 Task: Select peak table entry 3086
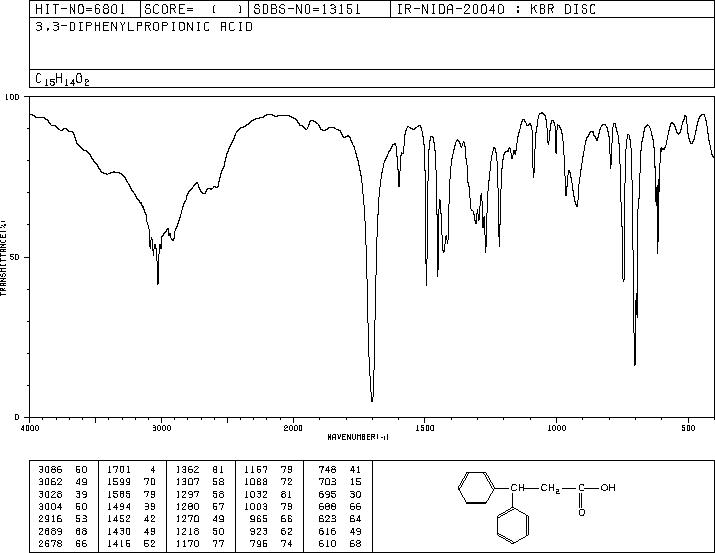63,470
